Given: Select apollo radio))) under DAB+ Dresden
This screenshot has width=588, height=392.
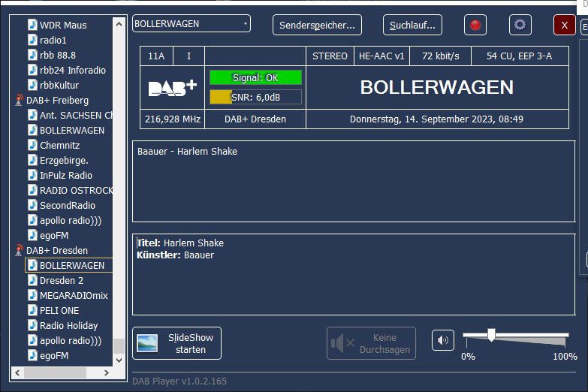Looking at the screenshot, I should click(71, 340).
